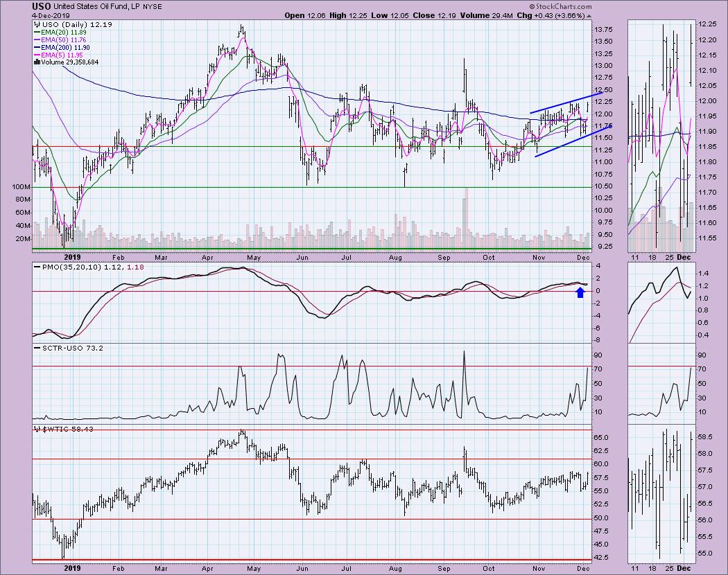The height and width of the screenshot is (575, 728).
Task: Click the USO (Daily) 12.19 legend label
Action: coord(76,25)
